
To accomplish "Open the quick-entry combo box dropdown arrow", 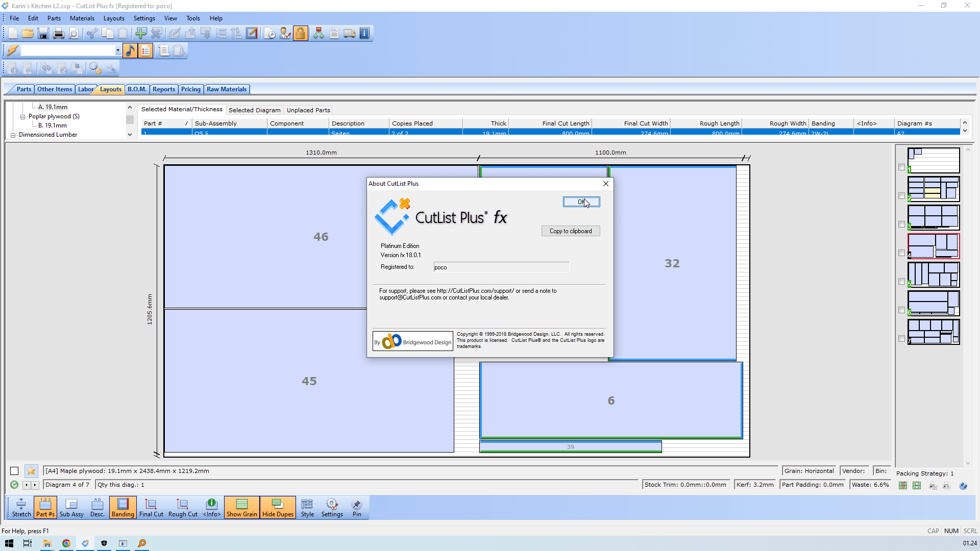I will click(118, 51).
